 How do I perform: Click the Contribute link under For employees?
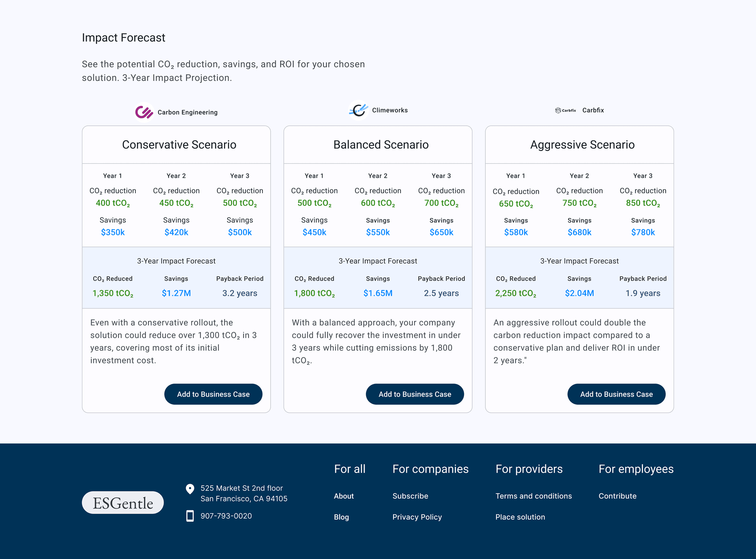(x=617, y=496)
